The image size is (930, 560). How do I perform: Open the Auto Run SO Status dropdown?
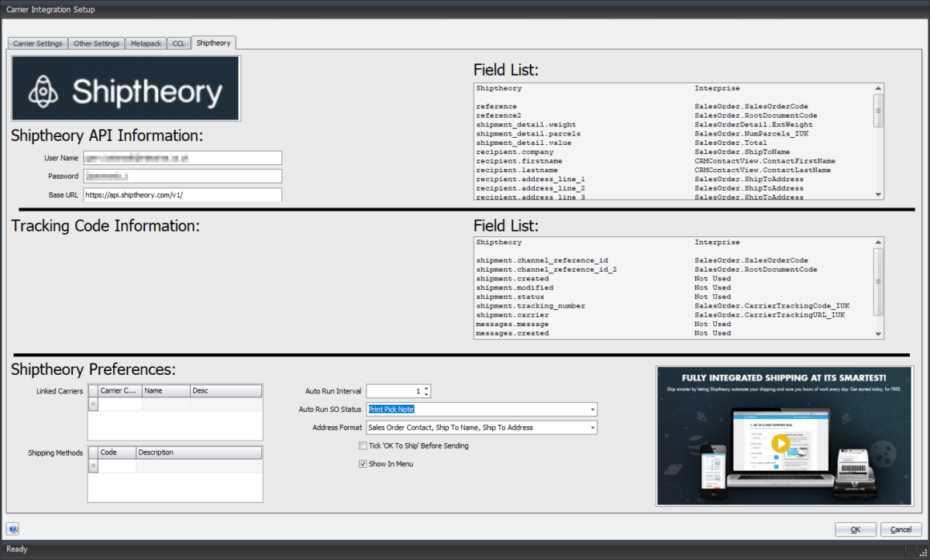592,409
